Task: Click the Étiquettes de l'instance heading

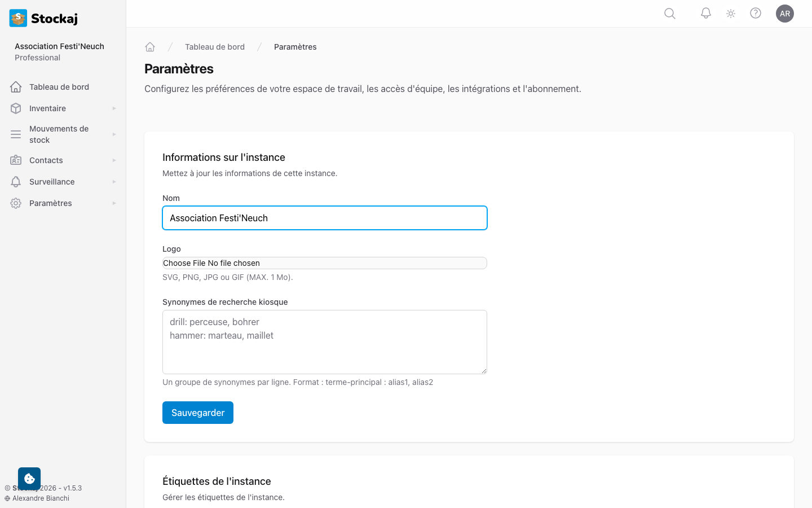Action: [x=217, y=481]
